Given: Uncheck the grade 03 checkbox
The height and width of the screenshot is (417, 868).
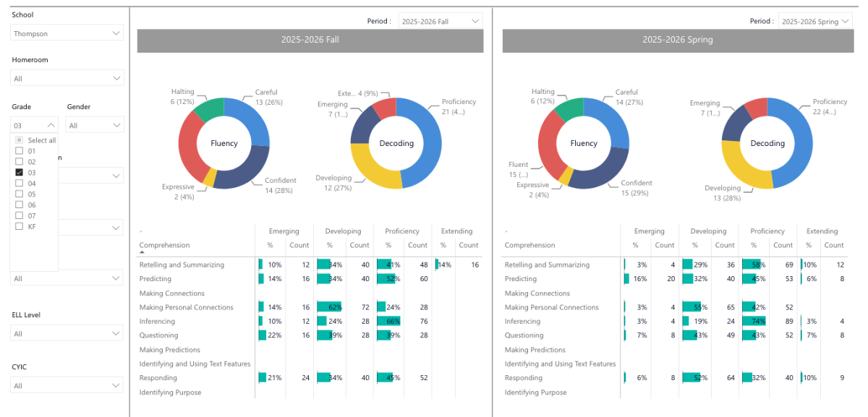Looking at the screenshot, I should tap(19, 173).
